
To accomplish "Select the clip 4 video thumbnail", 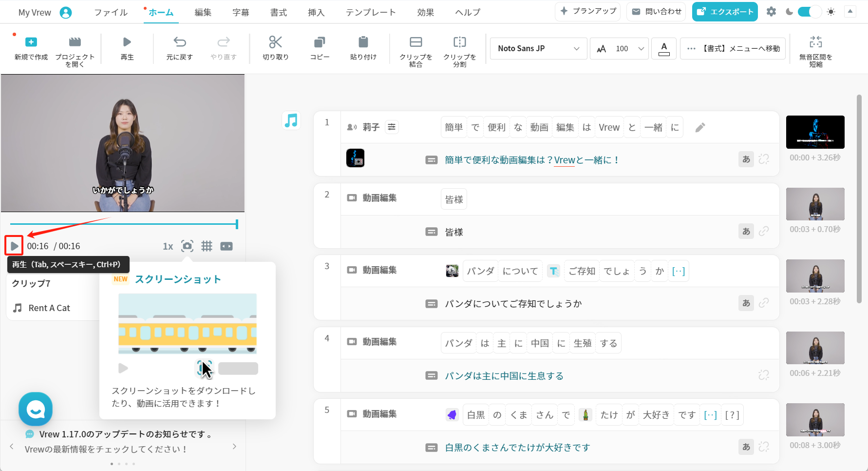I will pyautogui.click(x=815, y=347).
